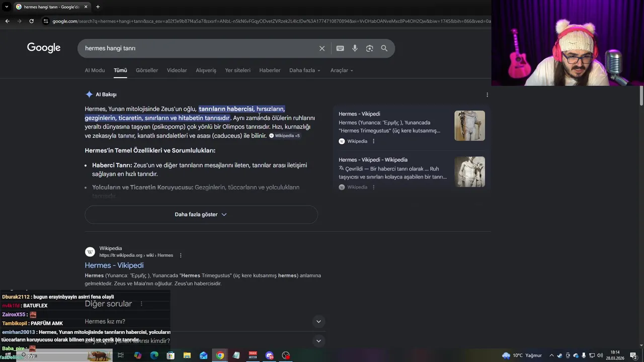644x362 pixels.
Task: Click the Google logo
Action: 44,48
